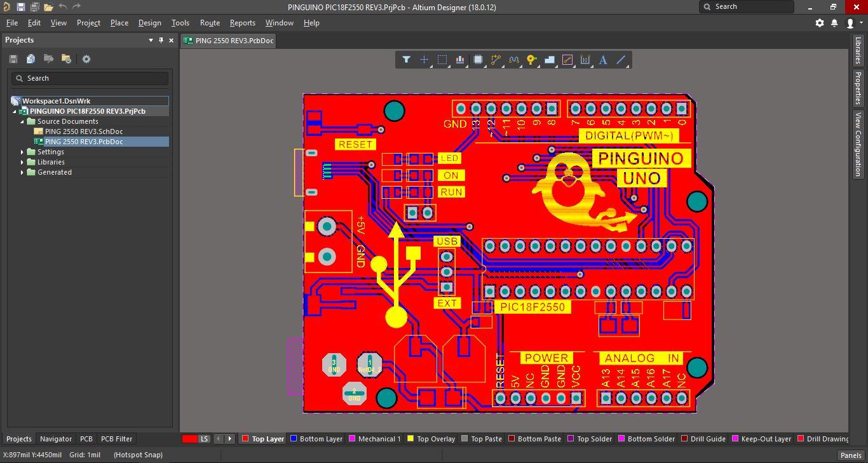This screenshot has width=868, height=463.
Task: Click the project folder options icon in Projects panel
Action: pyautogui.click(x=66, y=59)
